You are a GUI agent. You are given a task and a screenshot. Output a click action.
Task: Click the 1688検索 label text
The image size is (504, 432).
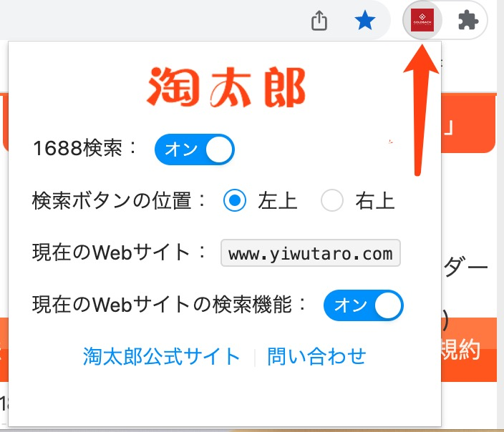coord(77,148)
